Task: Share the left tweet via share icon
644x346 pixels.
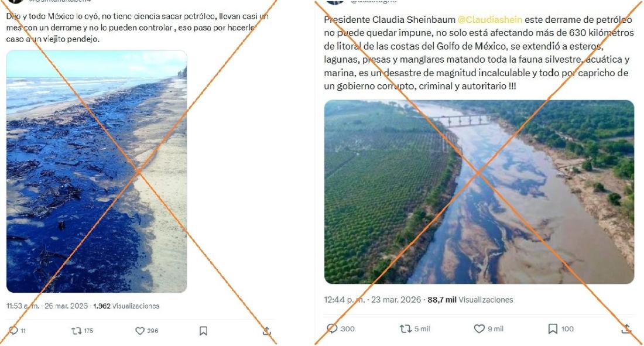Action: coord(266,331)
